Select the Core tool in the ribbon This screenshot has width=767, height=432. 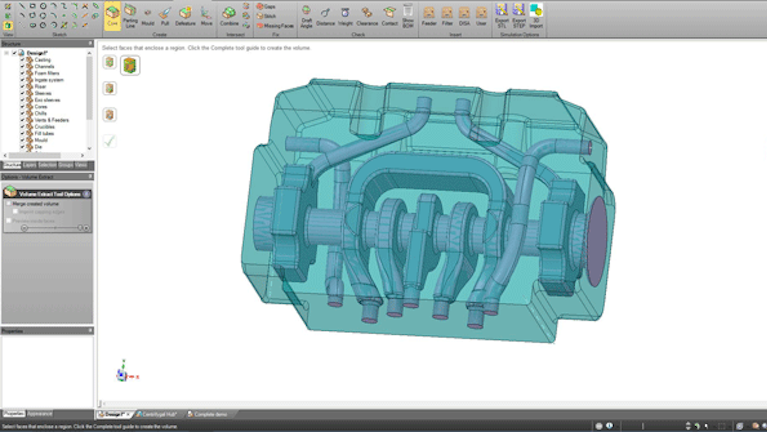click(112, 14)
